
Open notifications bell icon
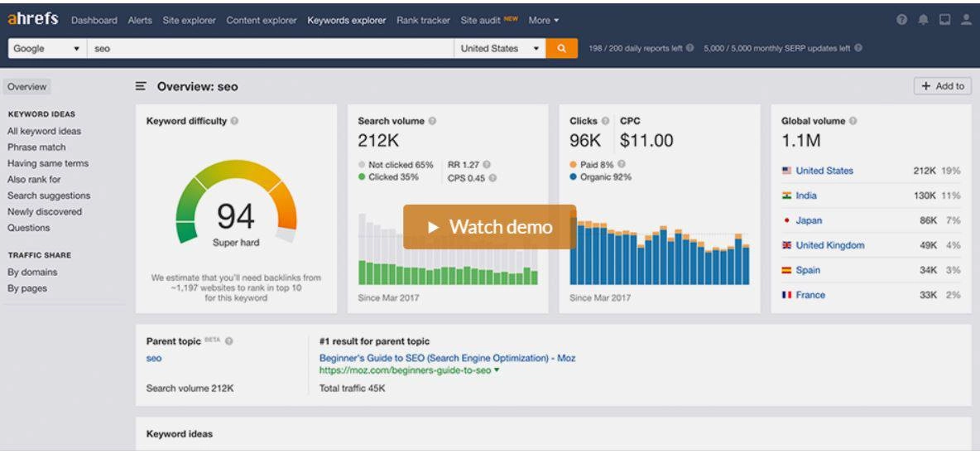click(x=923, y=19)
